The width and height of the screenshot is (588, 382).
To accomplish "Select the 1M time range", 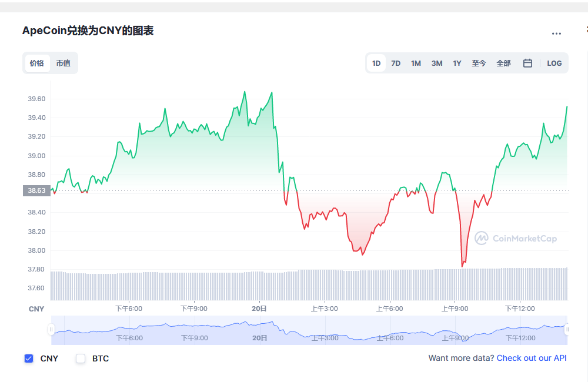I will [x=416, y=63].
